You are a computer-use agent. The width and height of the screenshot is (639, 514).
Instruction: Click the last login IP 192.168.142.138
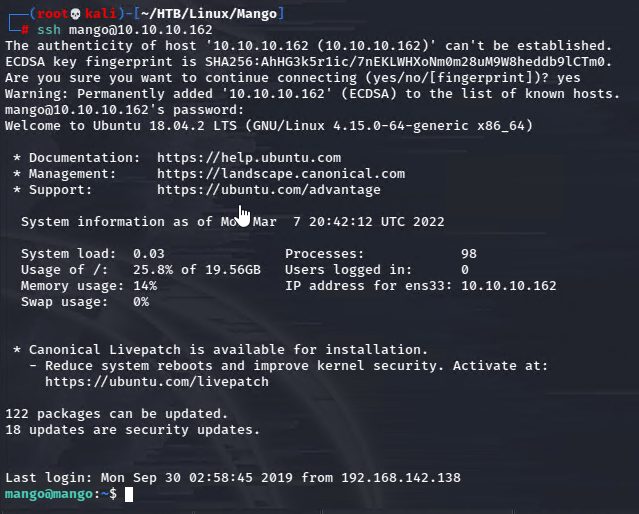tap(401, 478)
